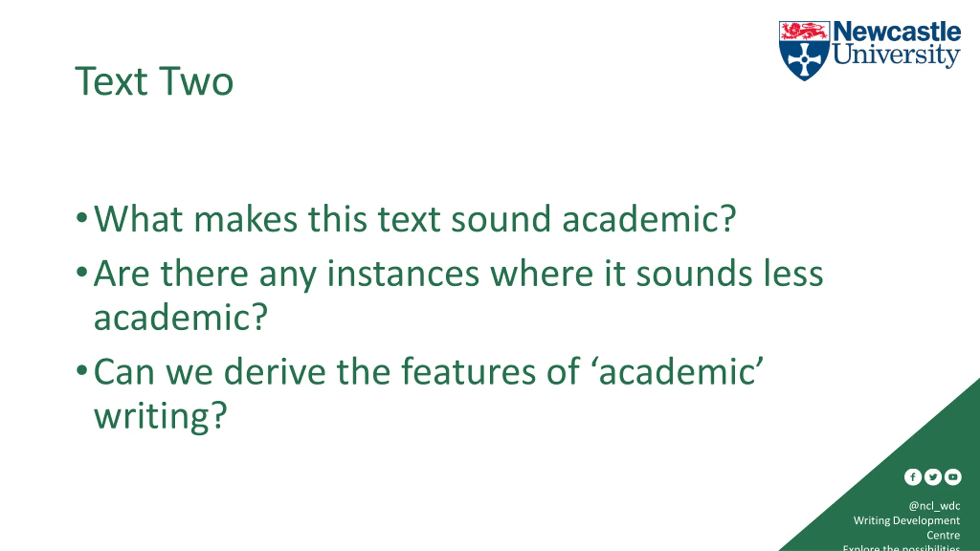Click the word 'academic?' on its own line
Viewport: 980px width, 551px height.
pos(181,317)
